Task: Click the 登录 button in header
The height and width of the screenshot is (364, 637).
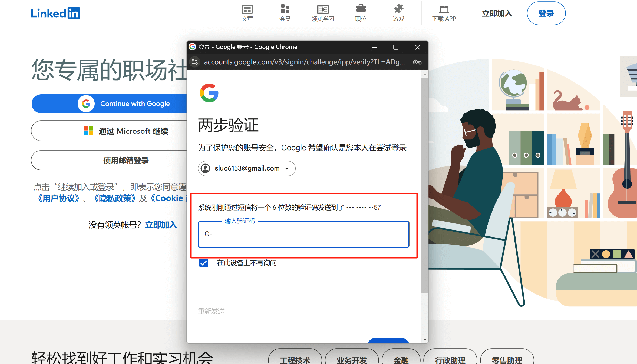Action: 546,13
